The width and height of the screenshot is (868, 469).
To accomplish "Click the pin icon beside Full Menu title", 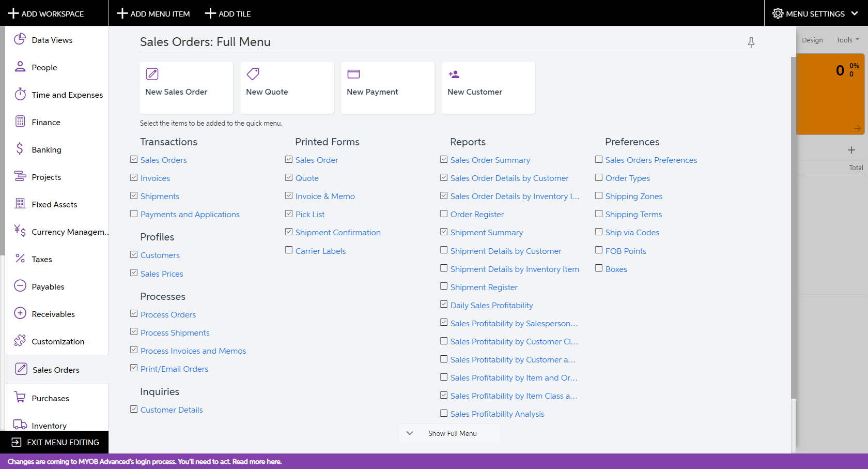I will tap(751, 42).
